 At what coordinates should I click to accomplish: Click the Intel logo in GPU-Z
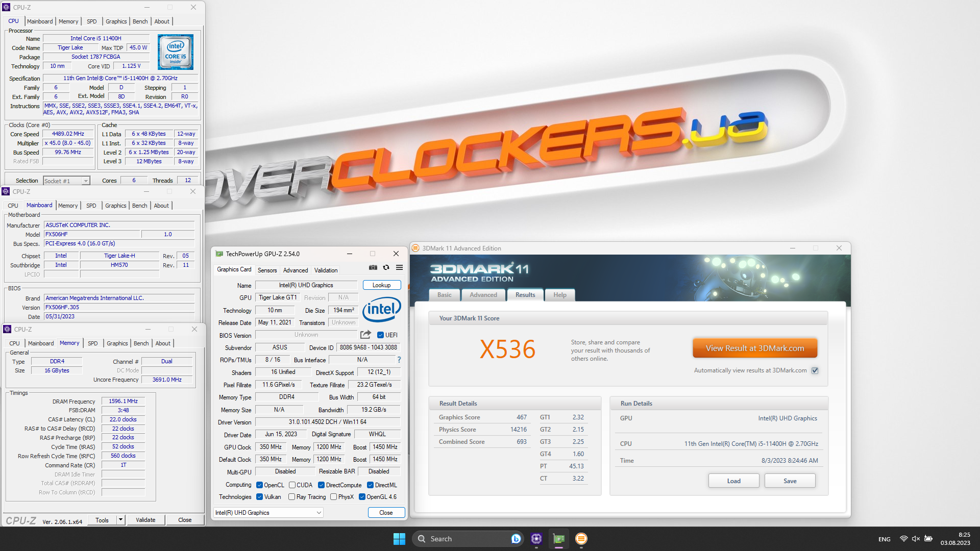(x=382, y=309)
